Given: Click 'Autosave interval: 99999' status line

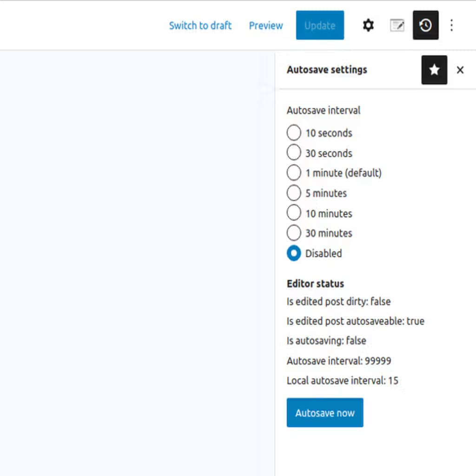Looking at the screenshot, I should click(x=339, y=361).
